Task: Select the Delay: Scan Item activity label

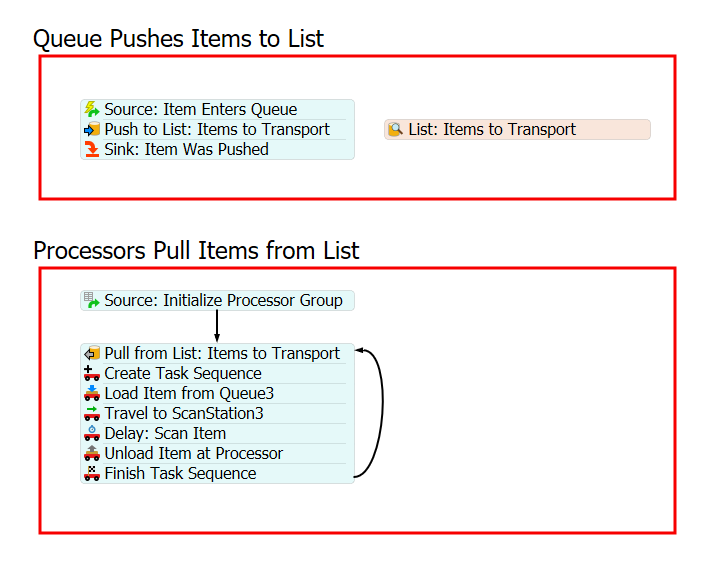Action: point(165,434)
